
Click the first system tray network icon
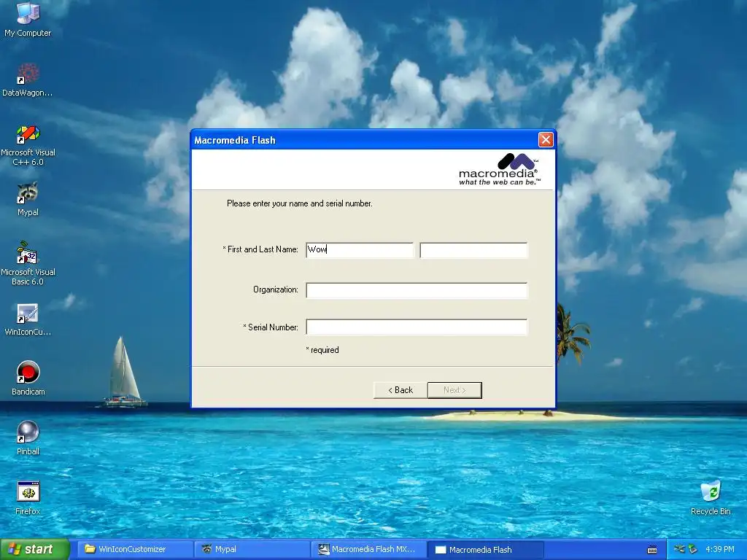[x=679, y=549]
